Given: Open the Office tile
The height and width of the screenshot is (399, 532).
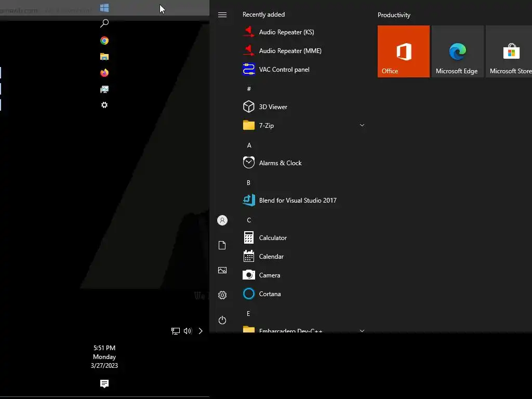Looking at the screenshot, I should point(403,51).
